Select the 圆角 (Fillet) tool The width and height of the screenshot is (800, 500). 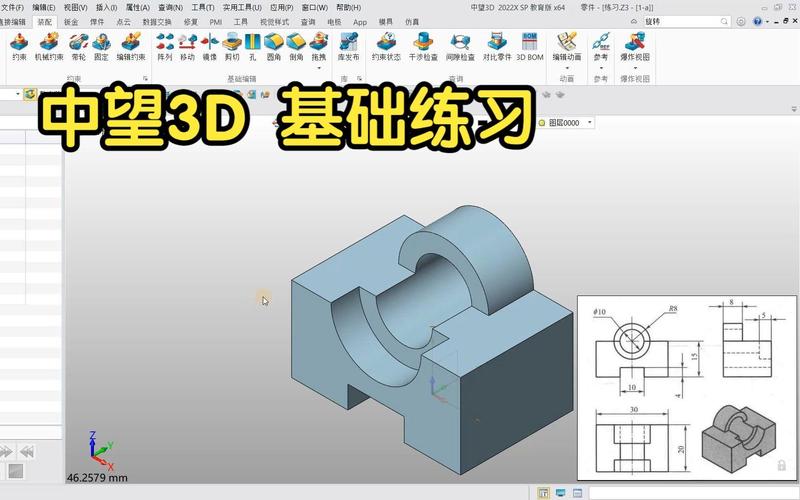tap(274, 47)
